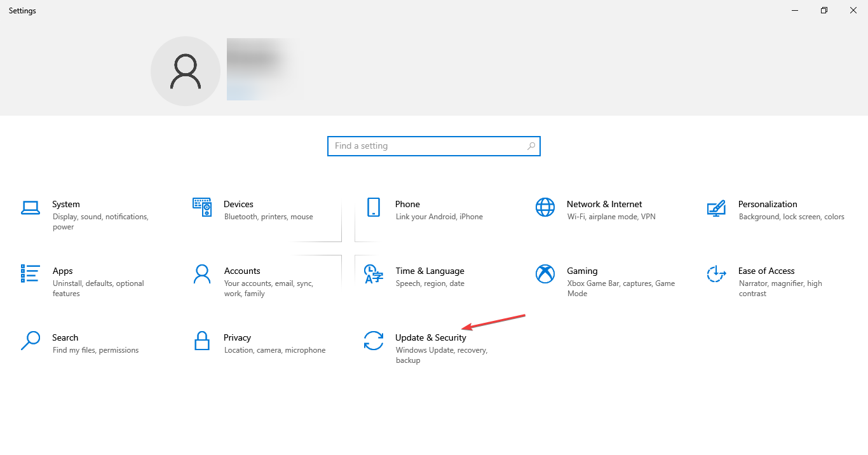Image resolution: width=868 pixels, height=455 pixels.
Task: Click 'Uninstall, defaults, optional features' text
Action: (98, 289)
